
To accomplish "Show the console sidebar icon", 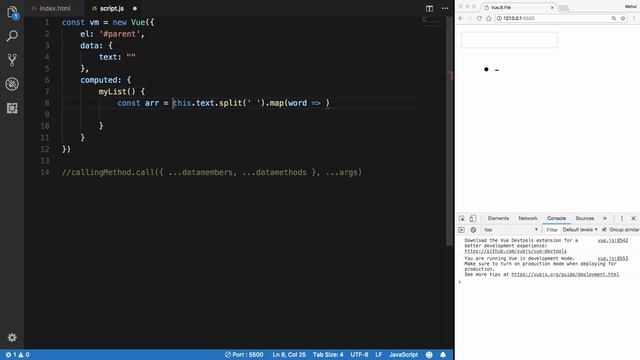I will (461, 230).
